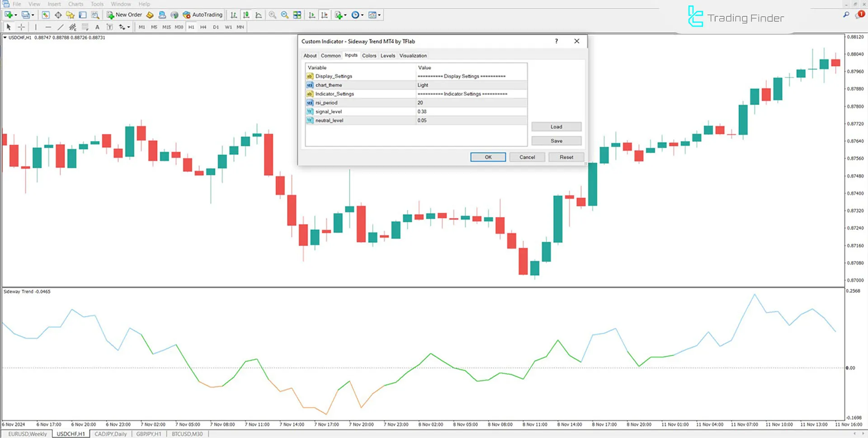Switch chart to candlestick display
868x438 pixels.
246,15
